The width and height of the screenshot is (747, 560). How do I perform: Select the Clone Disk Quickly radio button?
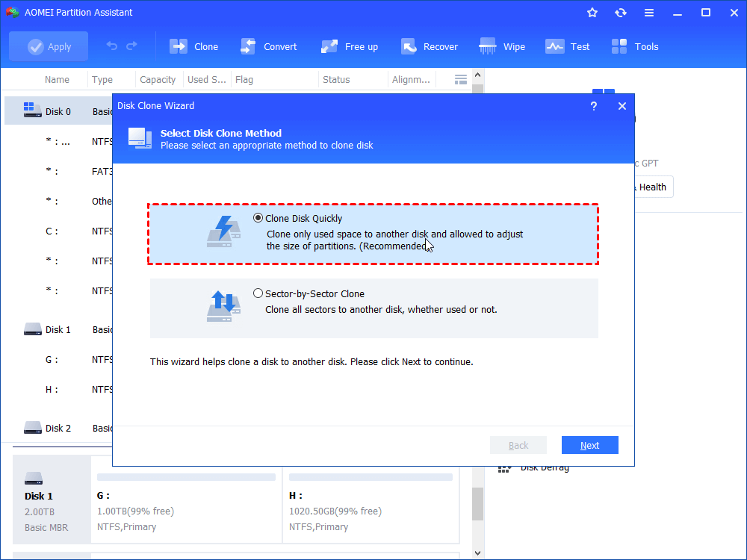tap(258, 218)
